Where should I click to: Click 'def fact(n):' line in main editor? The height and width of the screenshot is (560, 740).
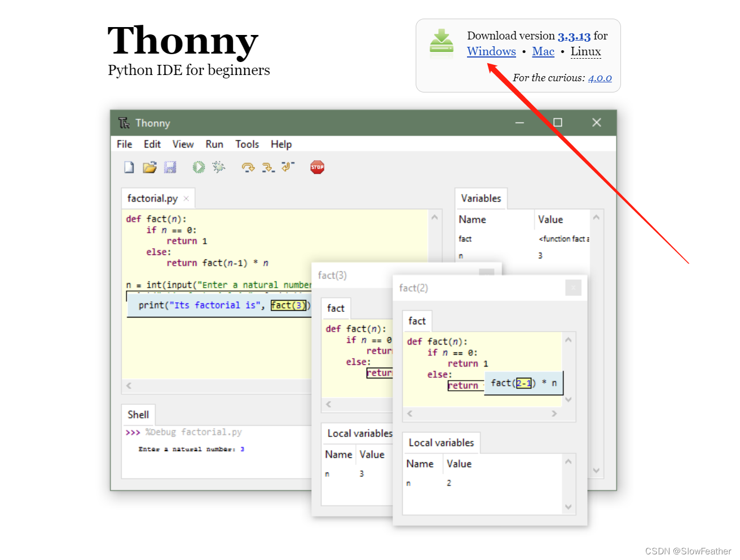(x=156, y=219)
